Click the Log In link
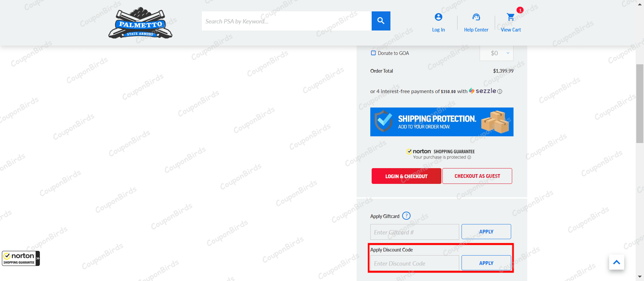This screenshot has height=281, width=644. (x=438, y=30)
